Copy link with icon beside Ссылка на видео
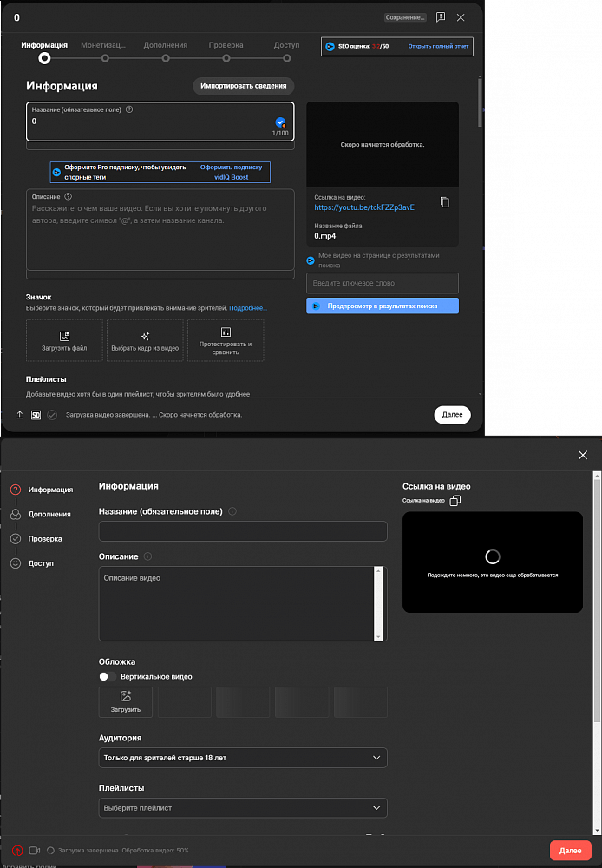Image resolution: width=602 pixels, height=868 pixels. point(455,501)
